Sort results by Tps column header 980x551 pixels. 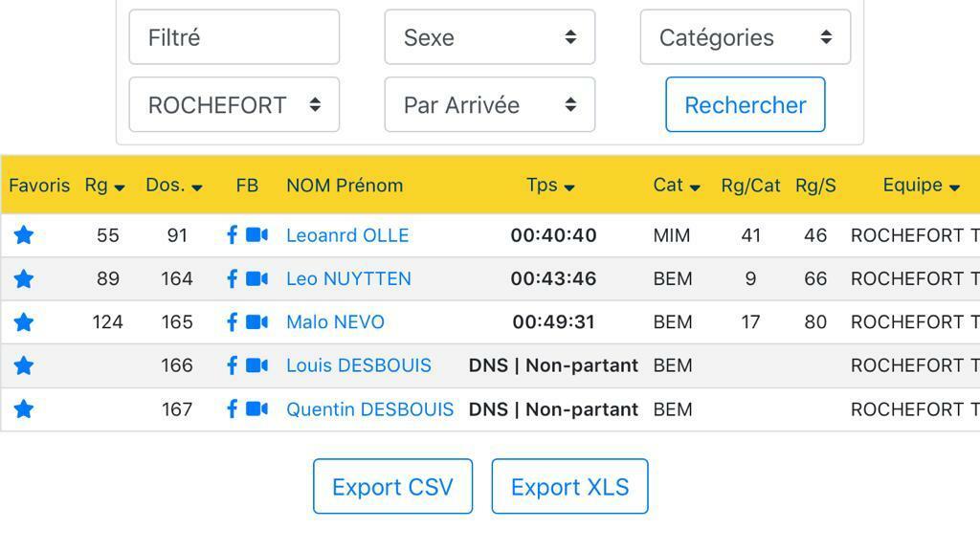[550, 186]
